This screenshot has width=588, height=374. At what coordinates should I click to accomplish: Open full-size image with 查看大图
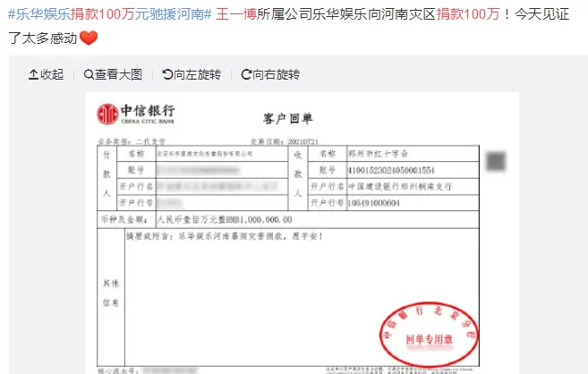[113, 74]
